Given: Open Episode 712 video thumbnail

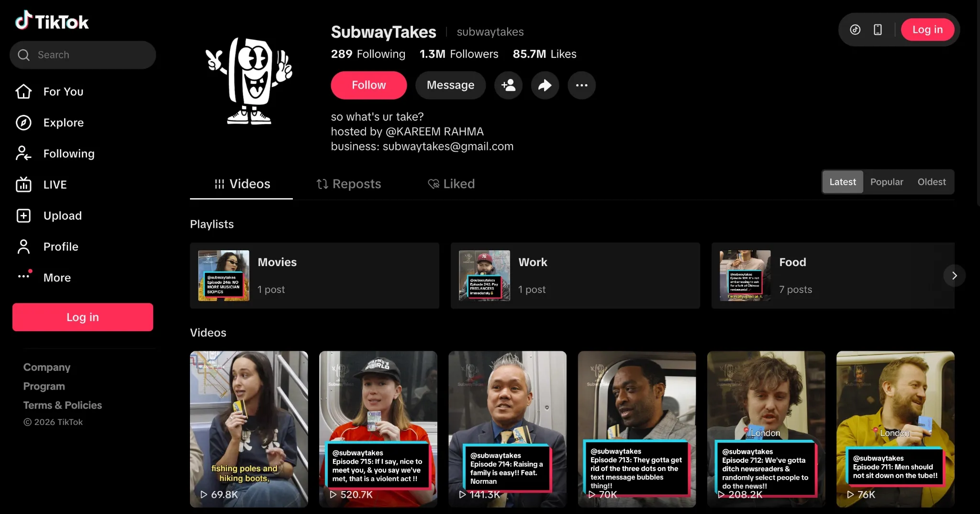Looking at the screenshot, I should click(x=766, y=429).
